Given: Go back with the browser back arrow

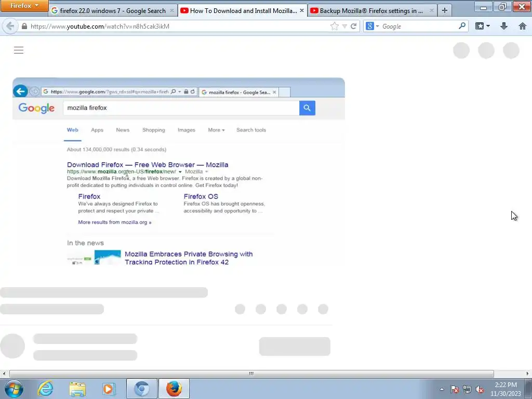Looking at the screenshot, I should [10, 26].
